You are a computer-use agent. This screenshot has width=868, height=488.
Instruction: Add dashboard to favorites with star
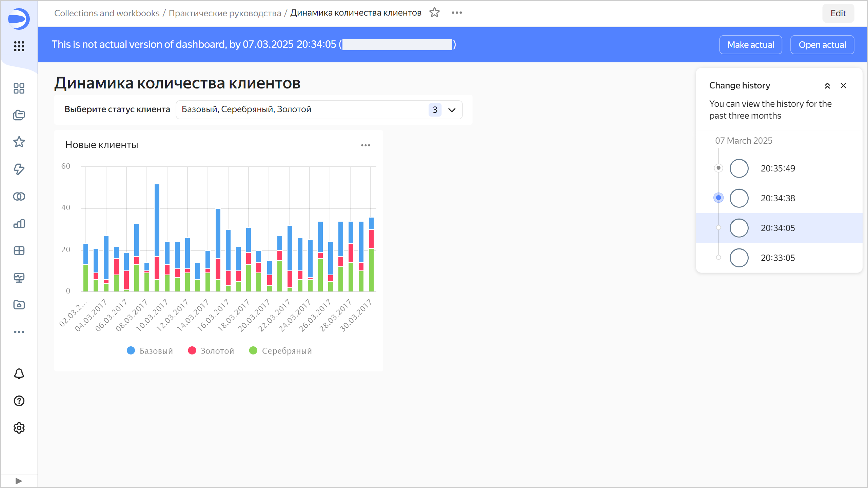[x=434, y=13]
